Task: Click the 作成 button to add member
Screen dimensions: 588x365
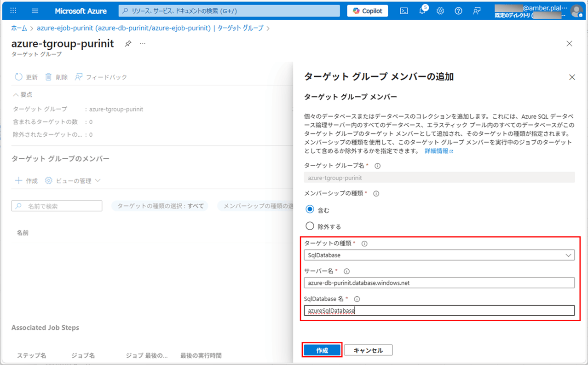Action: point(322,350)
